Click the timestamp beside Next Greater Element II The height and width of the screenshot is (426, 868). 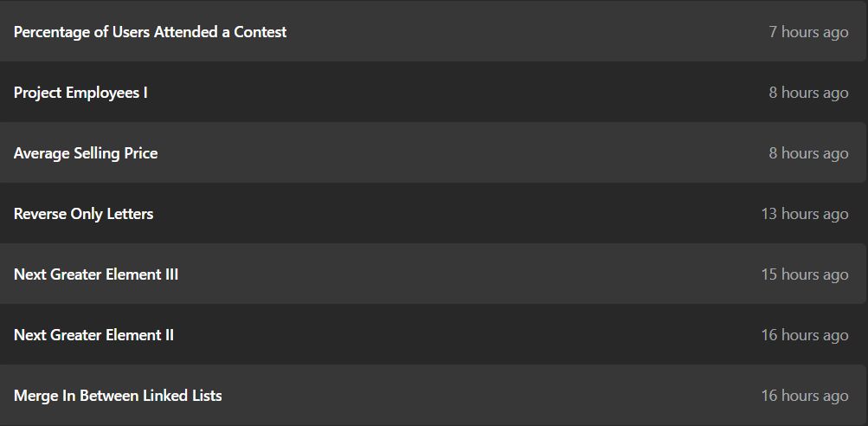tap(804, 335)
